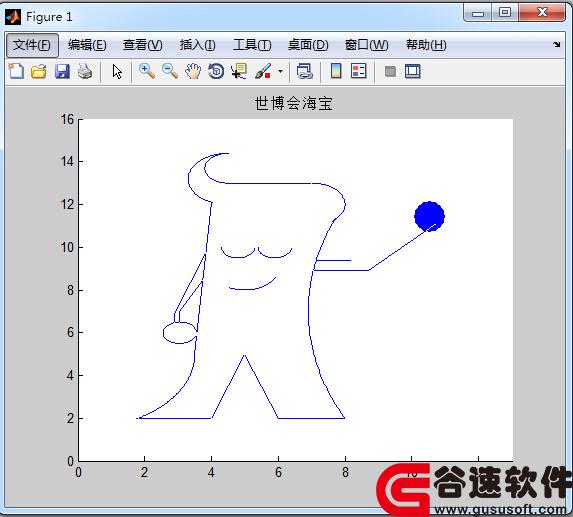Open the 插入(I) menu

tap(197, 45)
